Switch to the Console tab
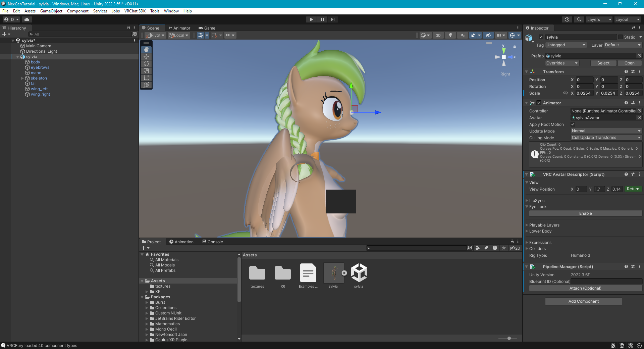This screenshot has height=349, width=644. pyautogui.click(x=213, y=242)
